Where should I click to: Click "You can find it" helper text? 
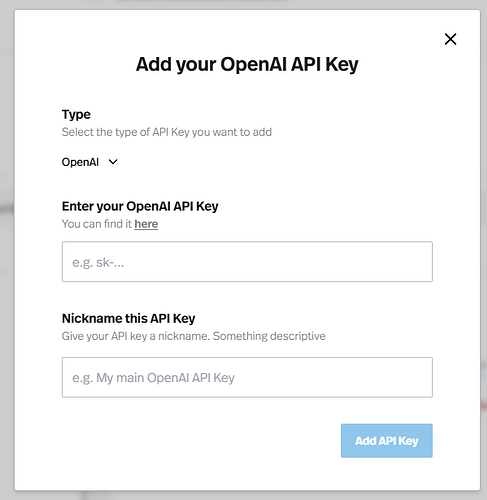coord(97,224)
